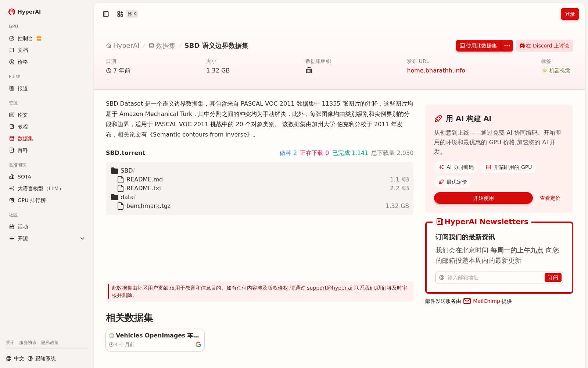Screen dimensions: 588x368
Task: Click 开箱即用的 GPU chip
Action: tap(509, 167)
